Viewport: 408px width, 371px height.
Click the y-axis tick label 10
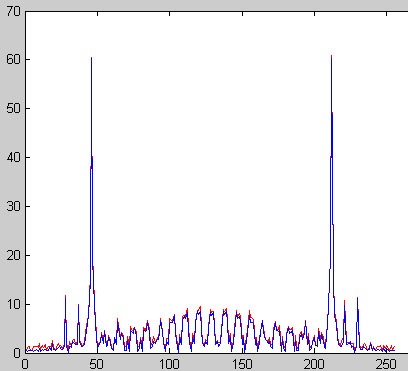pyautogui.click(x=13, y=304)
